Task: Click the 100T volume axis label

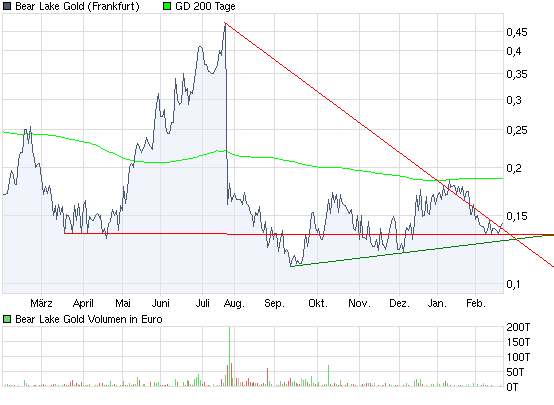Action: [x=518, y=357]
